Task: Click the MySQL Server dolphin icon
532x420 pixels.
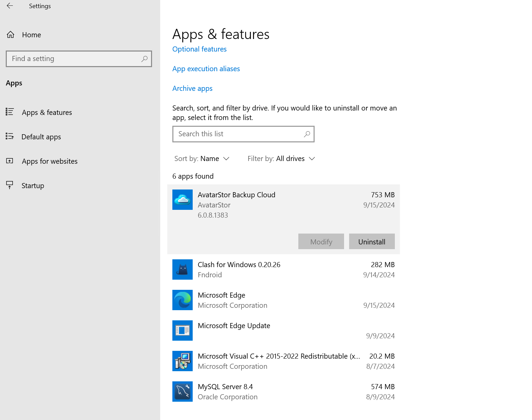Action: pos(183,392)
